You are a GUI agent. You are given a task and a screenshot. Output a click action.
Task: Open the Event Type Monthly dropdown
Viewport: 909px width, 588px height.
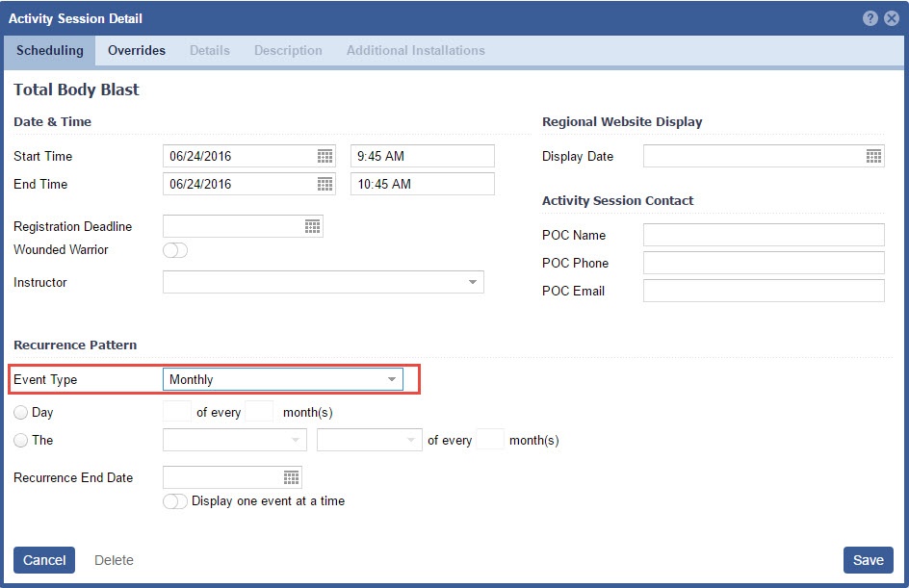(x=391, y=379)
